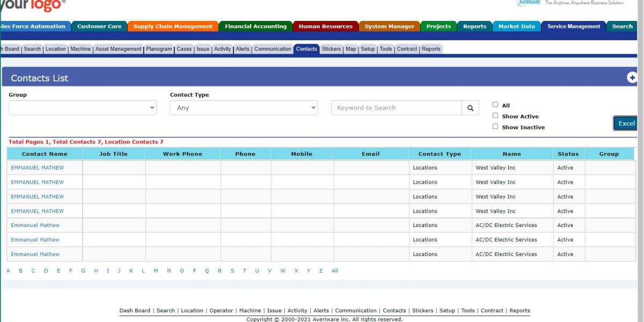Open the Supply Chain Management tab
Image resolution: width=644 pixels, height=322 pixels.
(x=173, y=26)
